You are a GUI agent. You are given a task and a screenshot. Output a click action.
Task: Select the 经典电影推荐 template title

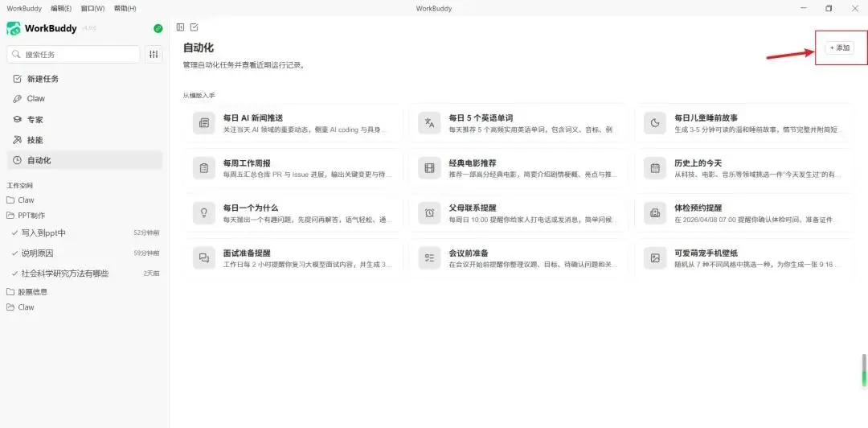pos(473,163)
